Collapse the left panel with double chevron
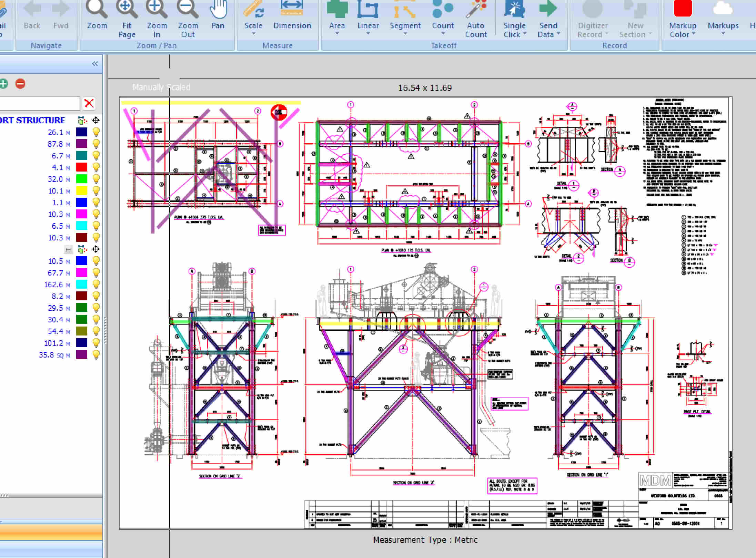This screenshot has width=756, height=558. click(95, 64)
